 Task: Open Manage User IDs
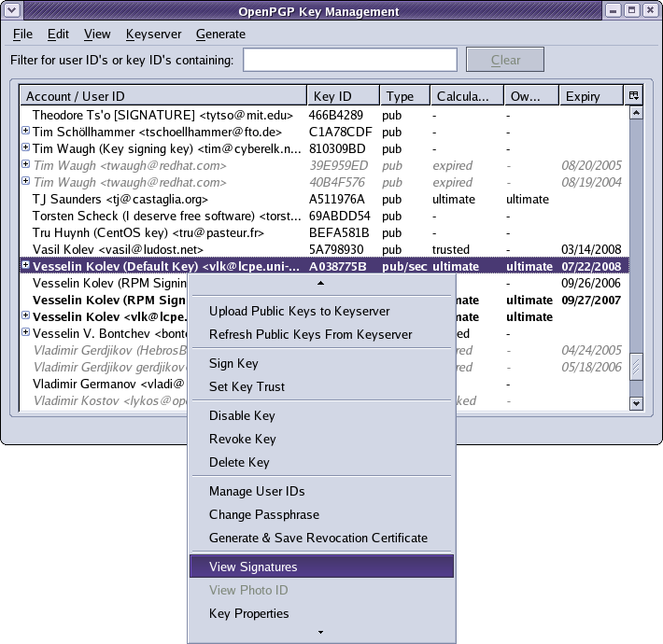pyautogui.click(x=321, y=492)
